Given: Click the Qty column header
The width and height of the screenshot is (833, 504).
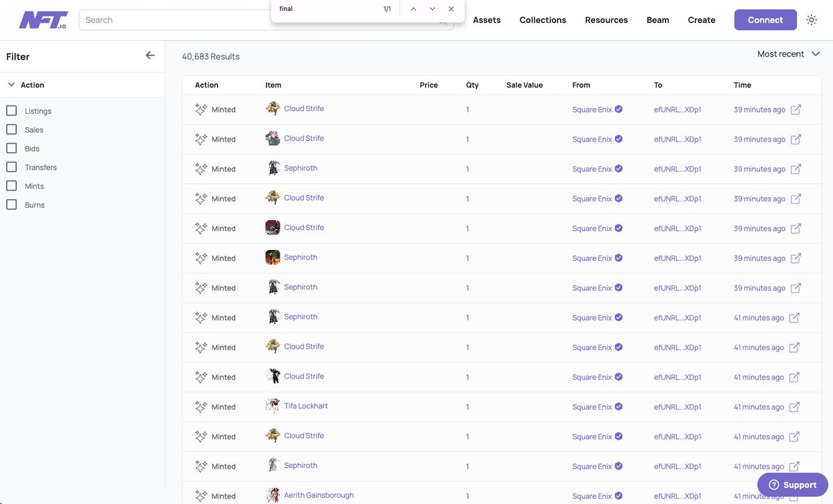Looking at the screenshot, I should (x=473, y=85).
